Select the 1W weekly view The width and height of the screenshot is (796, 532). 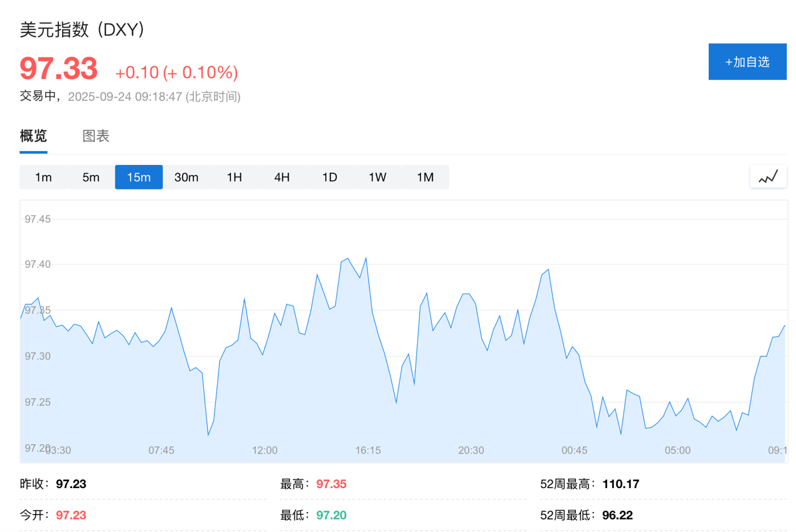click(377, 177)
